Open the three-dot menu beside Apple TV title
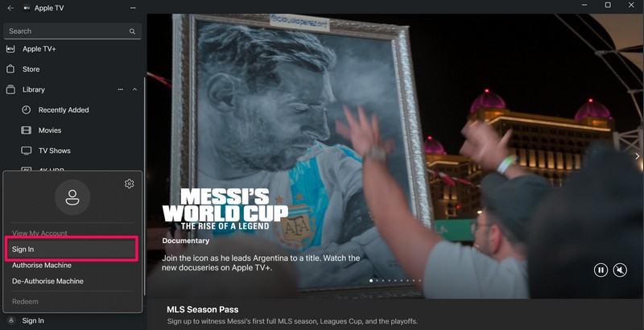The height and width of the screenshot is (330, 644). pos(133,8)
